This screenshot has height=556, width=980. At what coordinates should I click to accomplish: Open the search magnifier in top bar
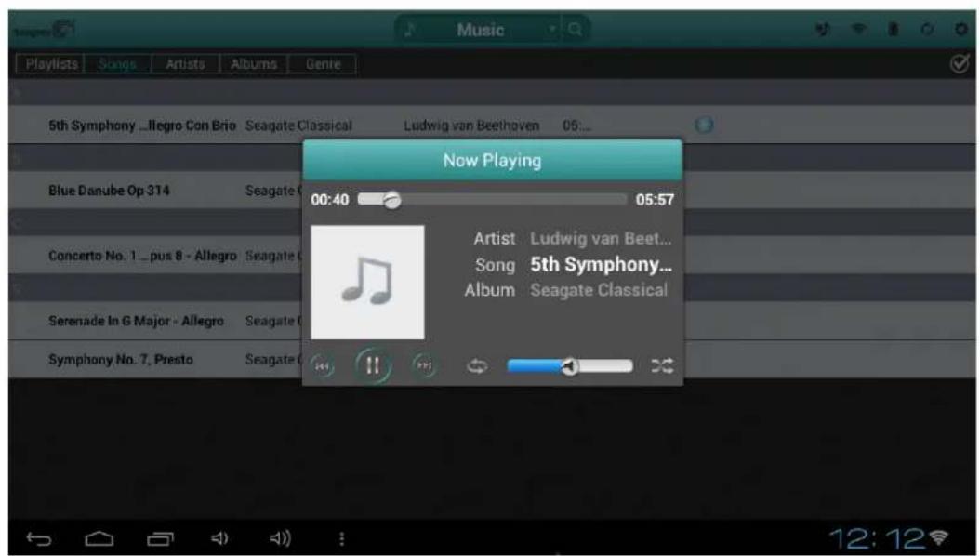(x=575, y=30)
